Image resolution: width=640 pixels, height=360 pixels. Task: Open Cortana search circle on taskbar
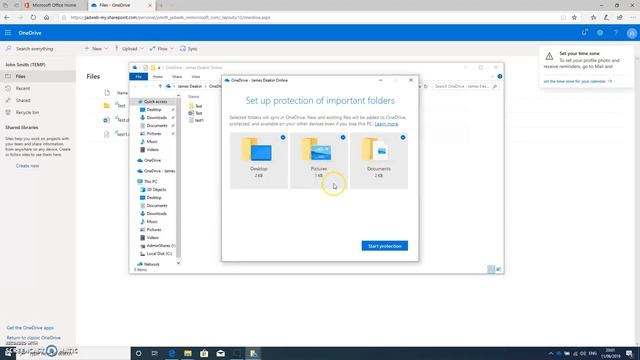(138, 353)
